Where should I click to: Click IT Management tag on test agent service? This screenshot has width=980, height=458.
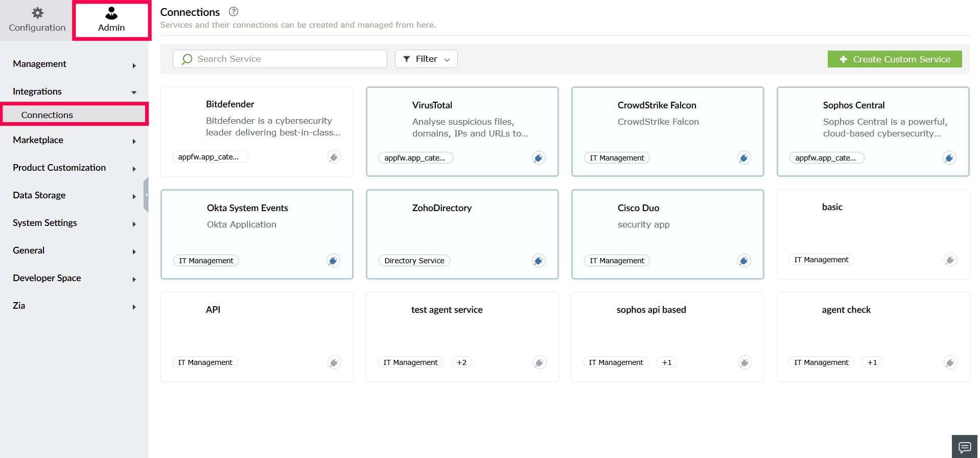click(410, 362)
